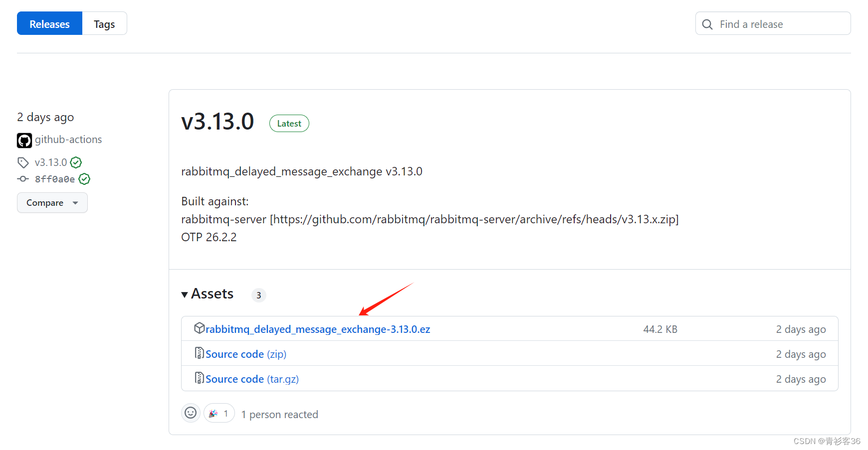Open the v3.13.0 release title
This screenshot has height=450, width=868.
[x=217, y=122]
